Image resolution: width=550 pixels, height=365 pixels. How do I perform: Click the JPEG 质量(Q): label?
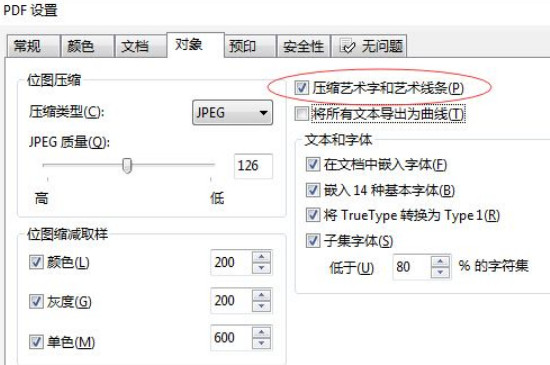(x=69, y=142)
